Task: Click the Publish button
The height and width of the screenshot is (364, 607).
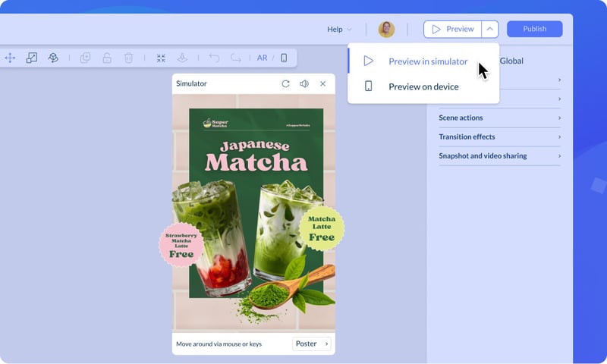Action: [x=535, y=29]
